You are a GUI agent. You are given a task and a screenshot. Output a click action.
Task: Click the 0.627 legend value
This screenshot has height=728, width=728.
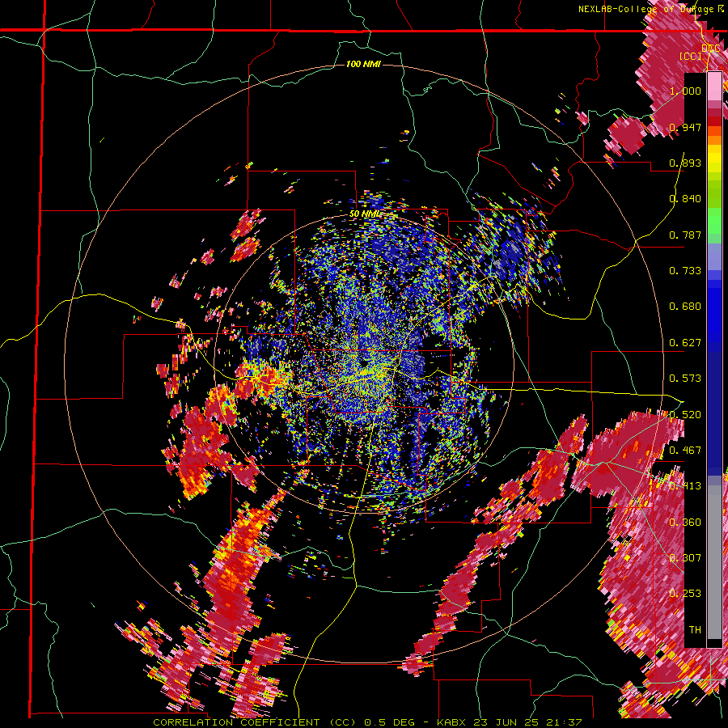tap(685, 343)
